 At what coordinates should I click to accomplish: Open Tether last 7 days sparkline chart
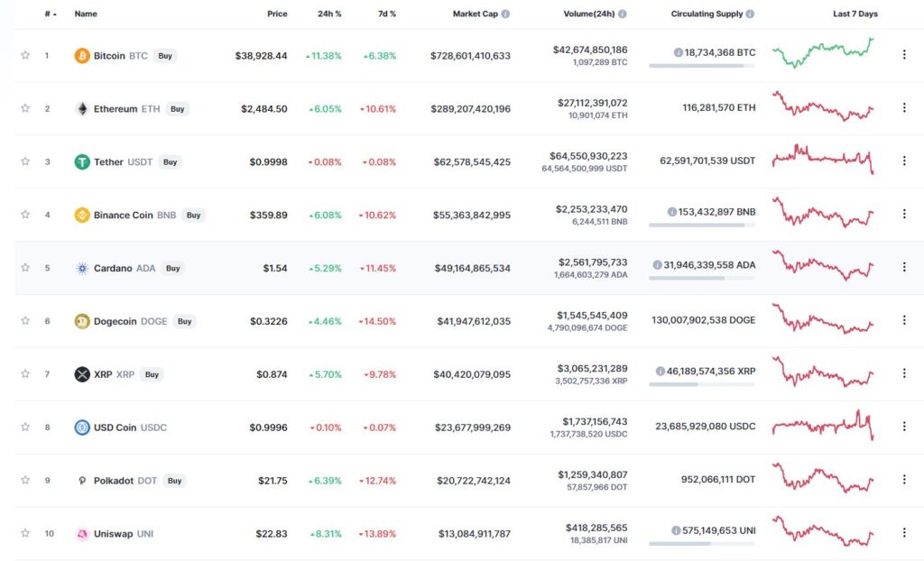[x=823, y=159]
